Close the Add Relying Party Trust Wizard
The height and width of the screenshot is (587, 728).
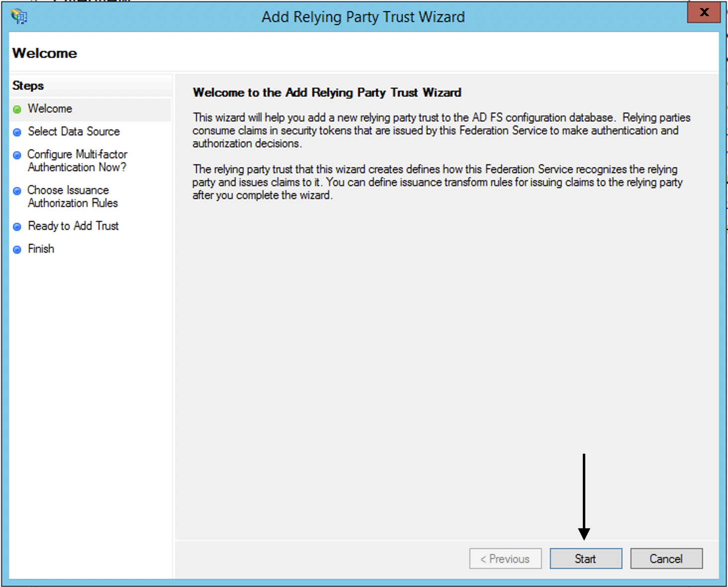703,13
